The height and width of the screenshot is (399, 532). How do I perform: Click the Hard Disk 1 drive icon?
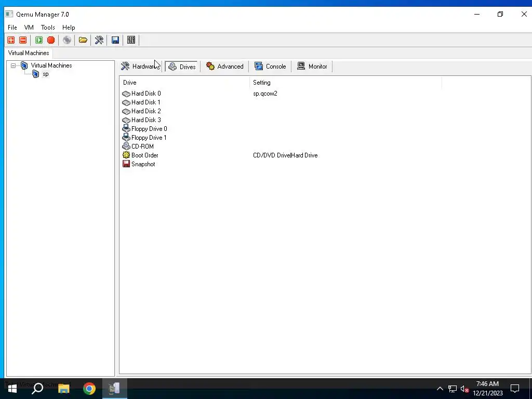(126, 102)
